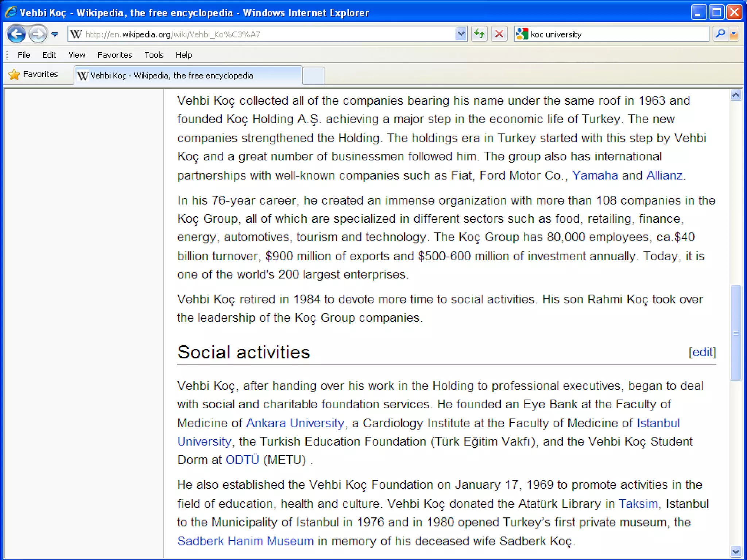
Task: Expand the address bar URL dropdown
Action: pos(461,34)
